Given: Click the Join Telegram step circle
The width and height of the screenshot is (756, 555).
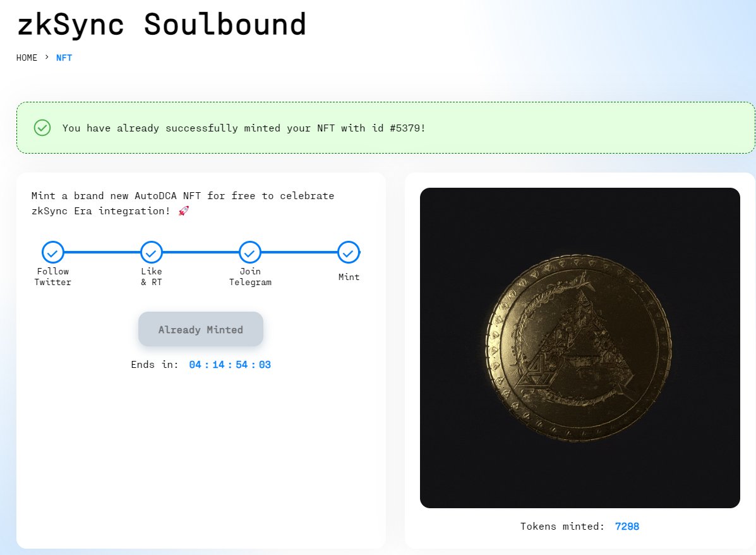Looking at the screenshot, I should (x=250, y=252).
